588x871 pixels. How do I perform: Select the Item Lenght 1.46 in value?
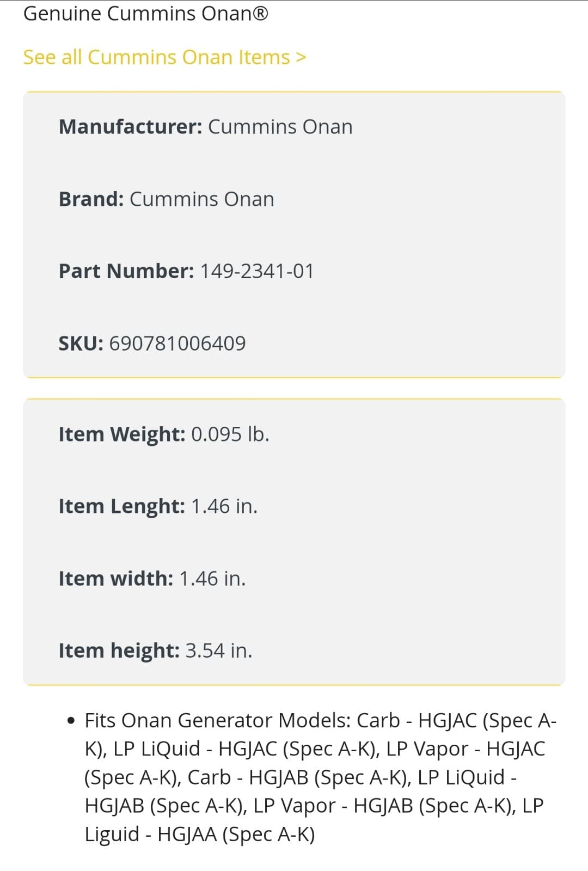pos(223,506)
